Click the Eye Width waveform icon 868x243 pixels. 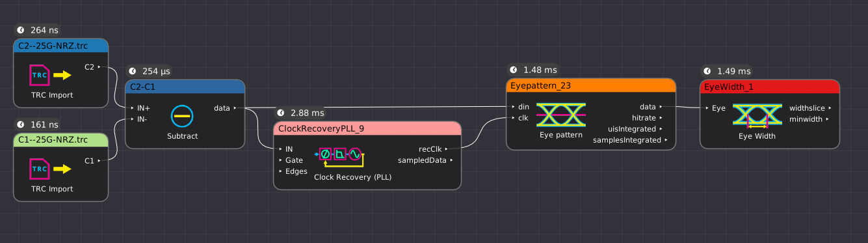coord(757,115)
